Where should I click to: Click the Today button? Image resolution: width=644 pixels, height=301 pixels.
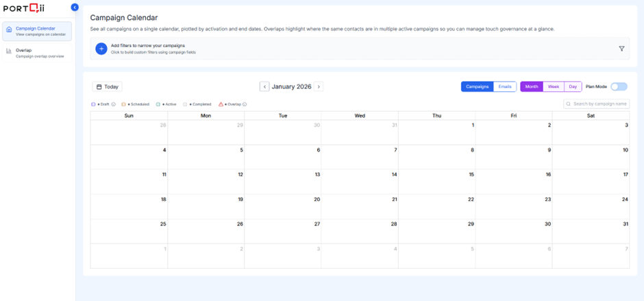[x=107, y=87]
